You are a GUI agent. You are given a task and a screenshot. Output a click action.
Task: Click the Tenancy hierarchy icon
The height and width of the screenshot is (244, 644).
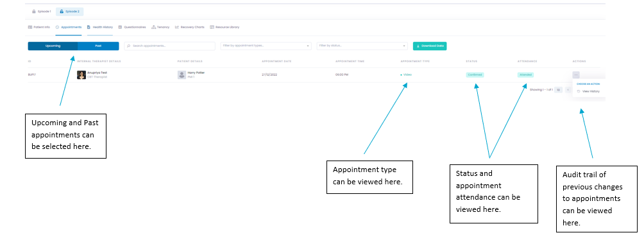(153, 27)
